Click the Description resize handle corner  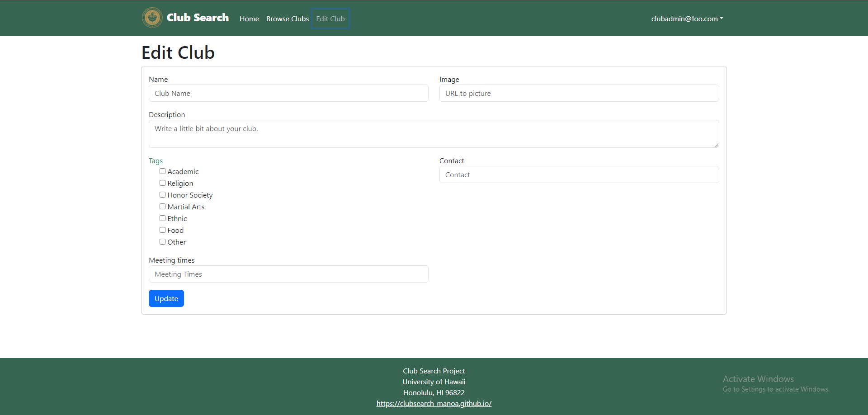coord(716,145)
